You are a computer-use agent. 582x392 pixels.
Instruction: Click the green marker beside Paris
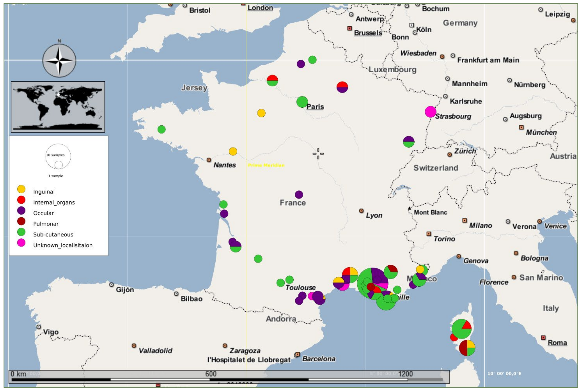pos(302,102)
